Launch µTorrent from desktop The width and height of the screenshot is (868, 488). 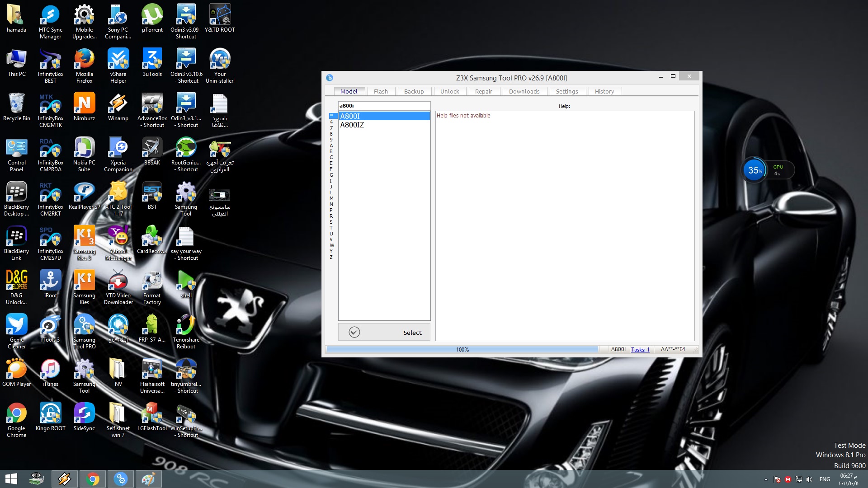152,19
